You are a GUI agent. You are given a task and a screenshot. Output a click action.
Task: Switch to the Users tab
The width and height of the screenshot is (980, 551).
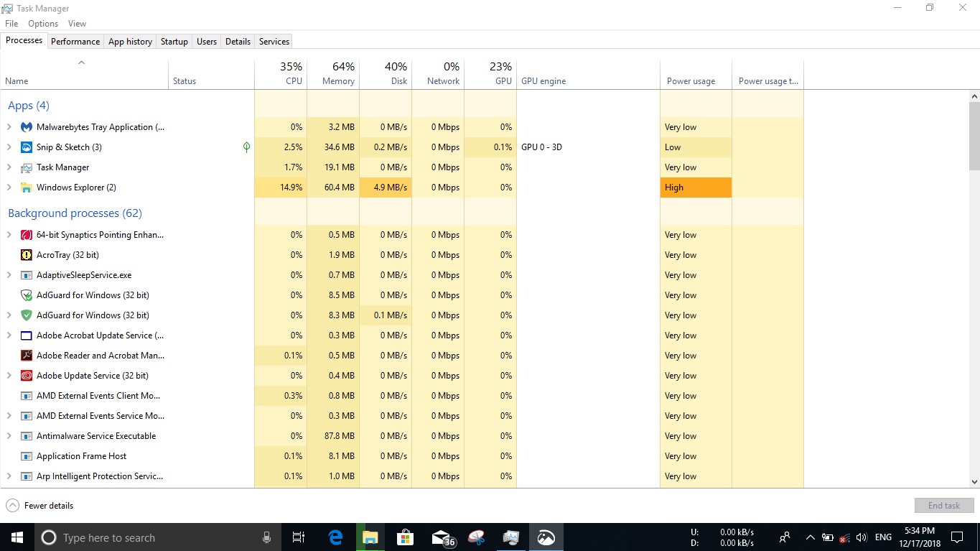pyautogui.click(x=207, y=42)
